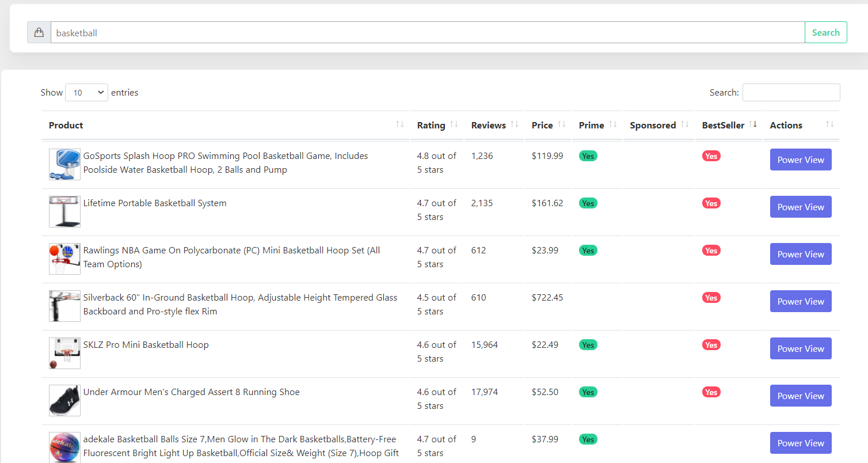Click the Prime Yes badge for Lifetime row
Viewport: 868px width, 463px height.
tap(588, 203)
